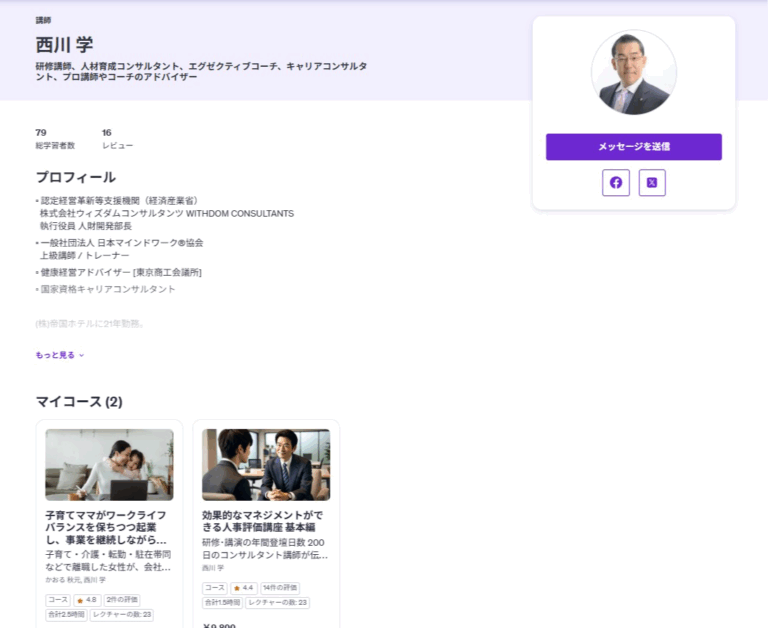The image size is (768, 628).
Task: Click the 79 総学習者数 statistic
Action: tap(55, 139)
